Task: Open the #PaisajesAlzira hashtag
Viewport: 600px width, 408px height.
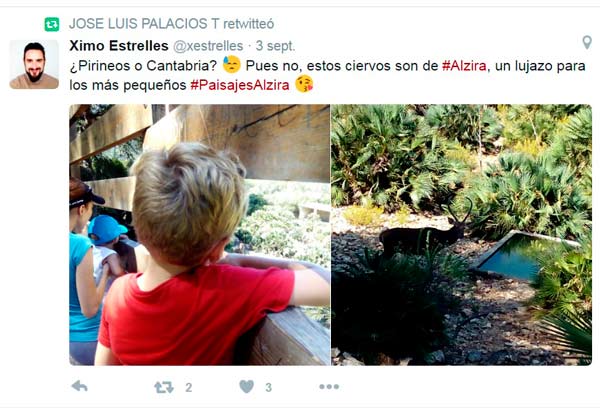Action: click(x=240, y=85)
